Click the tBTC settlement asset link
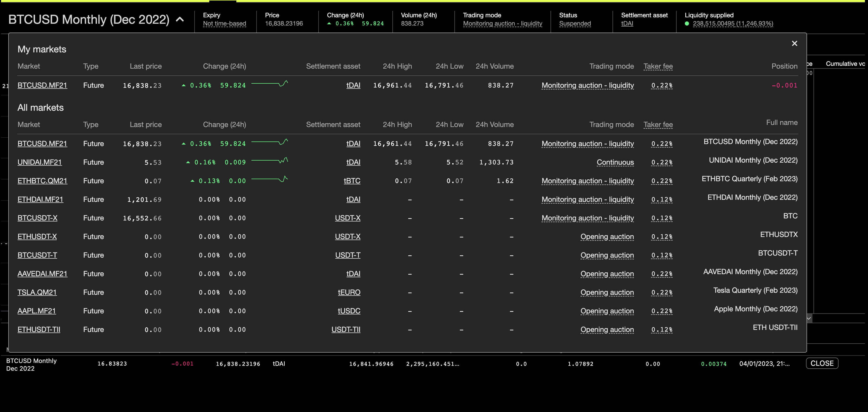 pos(352,181)
